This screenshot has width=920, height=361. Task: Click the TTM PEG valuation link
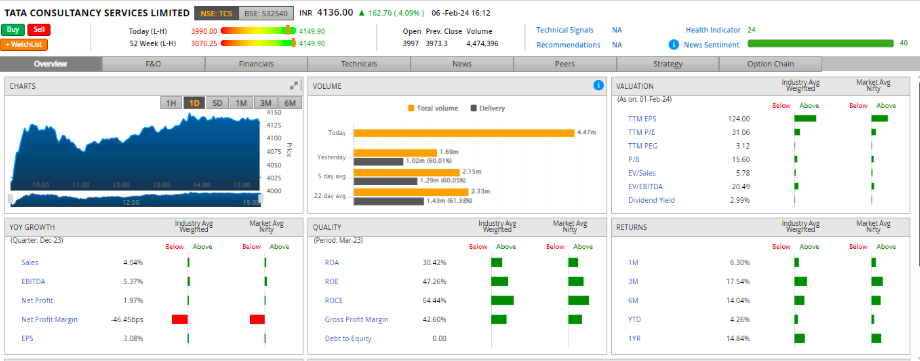coord(642,146)
